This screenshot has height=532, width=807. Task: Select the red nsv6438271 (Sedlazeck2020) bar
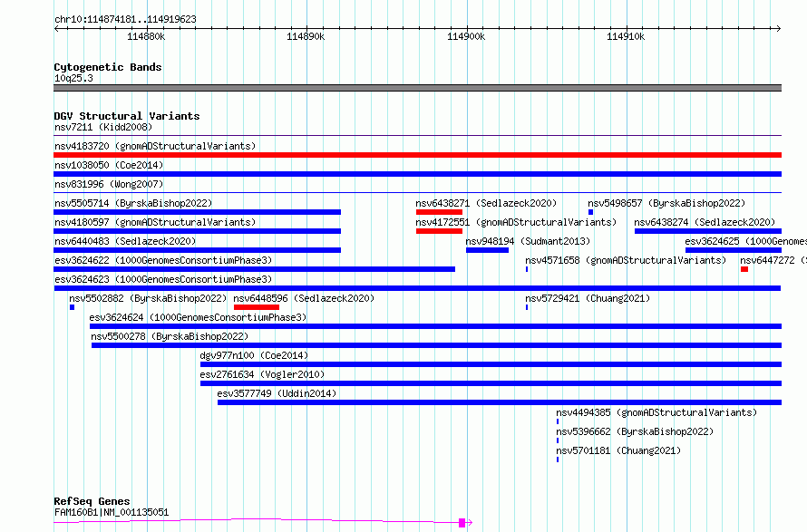pos(439,212)
